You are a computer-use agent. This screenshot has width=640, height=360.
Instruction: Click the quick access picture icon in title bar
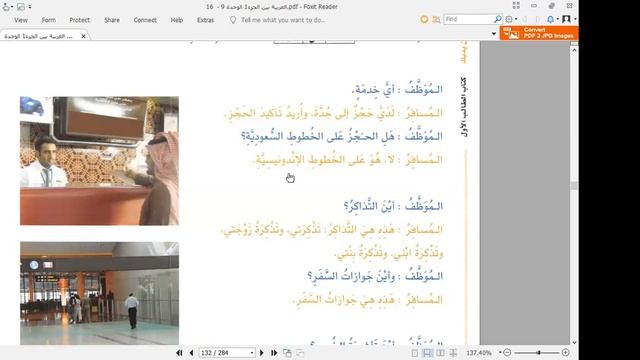(x=20, y=7)
